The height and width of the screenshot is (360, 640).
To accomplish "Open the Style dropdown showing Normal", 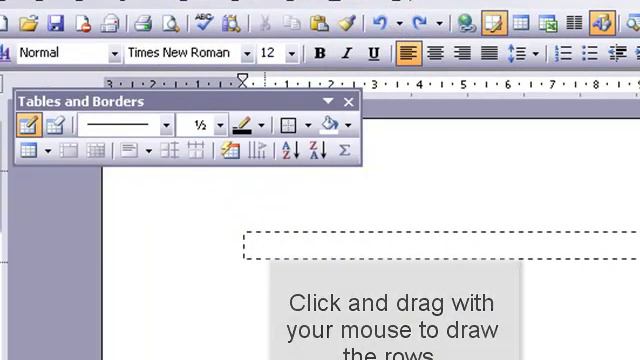I will point(115,53).
